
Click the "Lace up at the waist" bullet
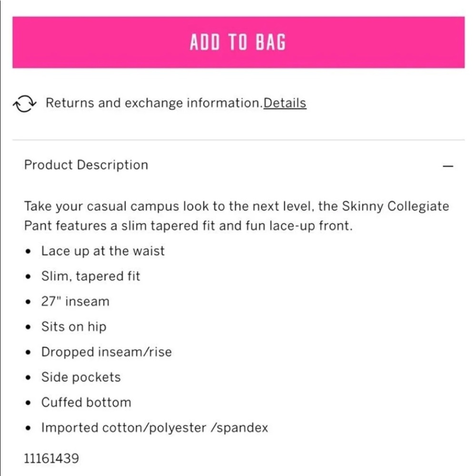pos(103,251)
